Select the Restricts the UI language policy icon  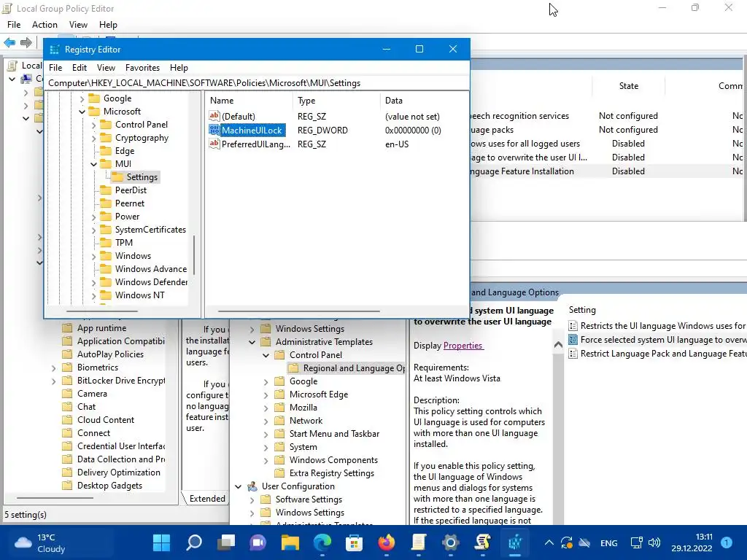pos(573,326)
